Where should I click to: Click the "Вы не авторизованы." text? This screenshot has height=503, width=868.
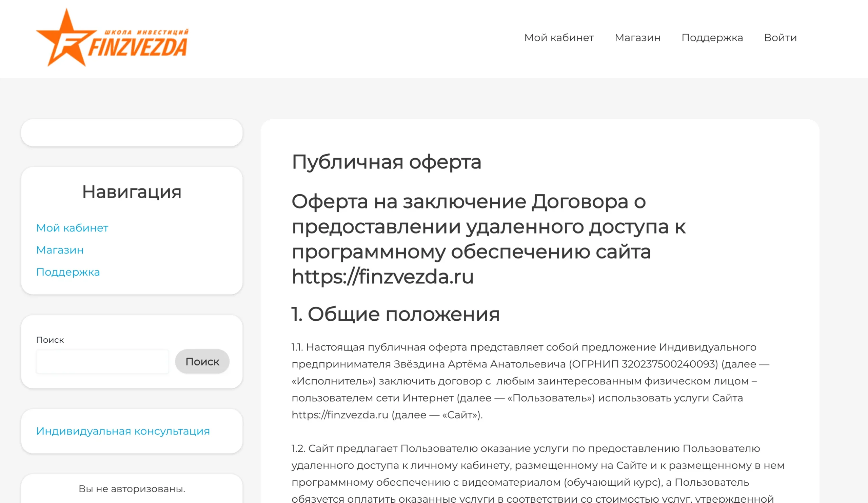[x=132, y=488]
